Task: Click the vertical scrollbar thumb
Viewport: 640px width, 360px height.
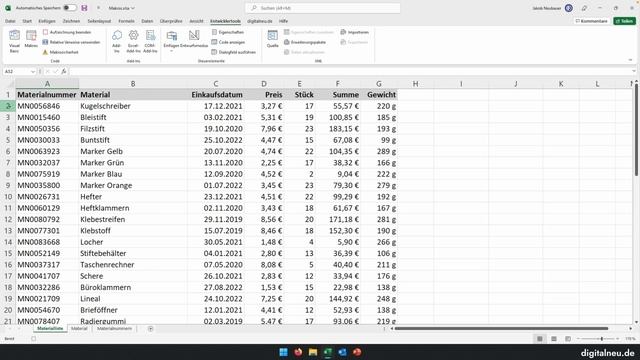Action: pyautogui.click(x=636, y=131)
